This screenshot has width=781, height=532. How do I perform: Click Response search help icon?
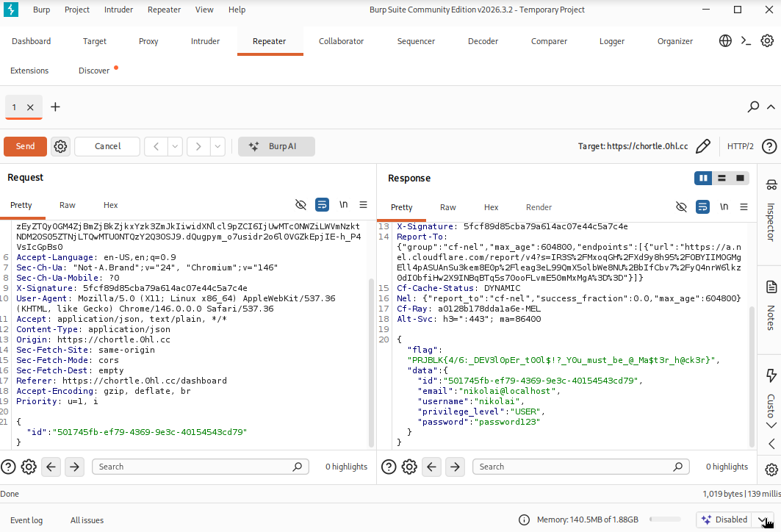pos(389,467)
